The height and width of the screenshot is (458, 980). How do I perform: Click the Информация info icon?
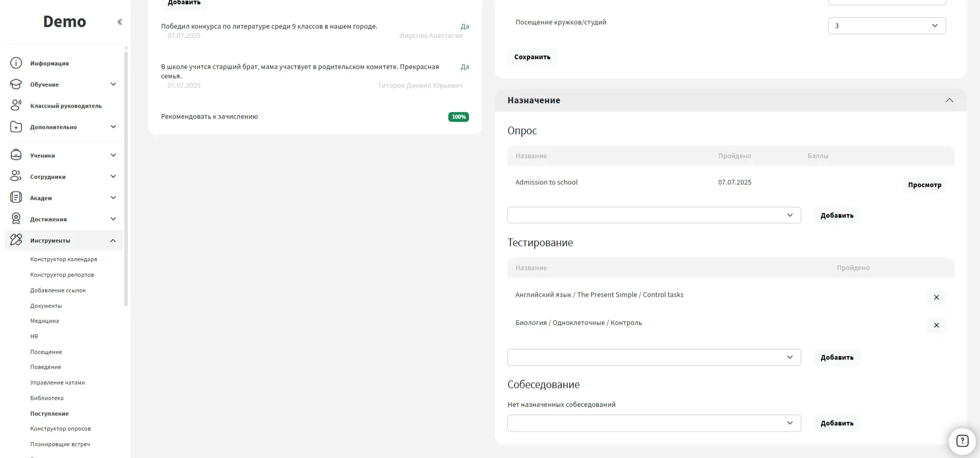tap(16, 63)
